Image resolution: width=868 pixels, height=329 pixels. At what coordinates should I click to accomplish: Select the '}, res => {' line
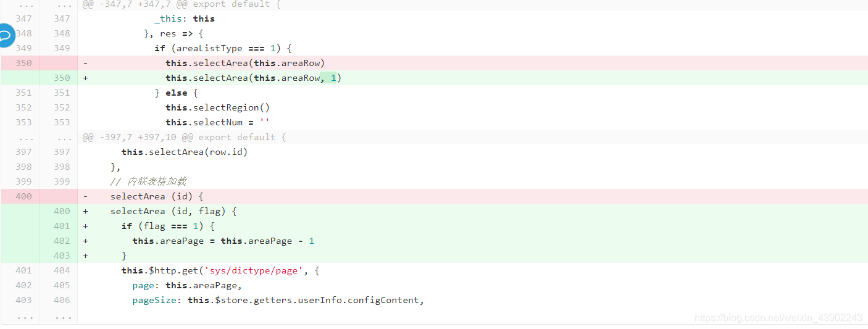[173, 33]
